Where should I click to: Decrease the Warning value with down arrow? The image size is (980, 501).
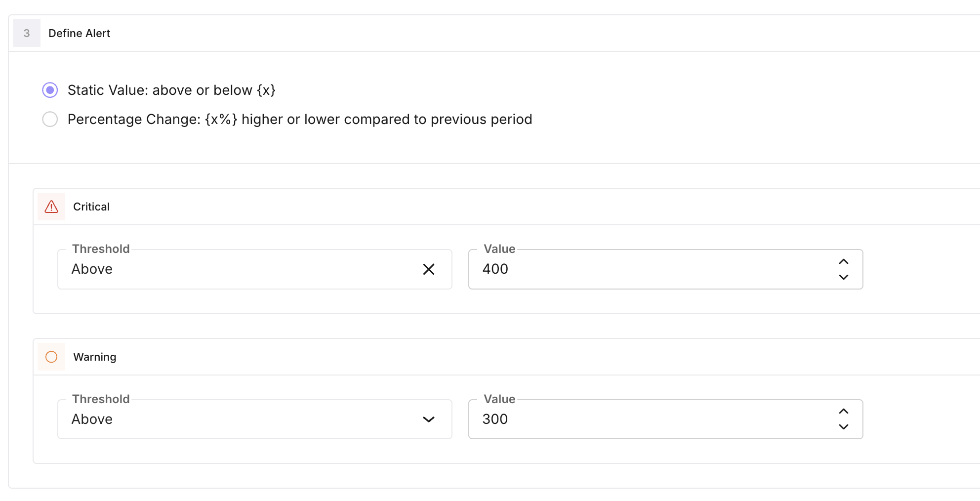tap(844, 427)
